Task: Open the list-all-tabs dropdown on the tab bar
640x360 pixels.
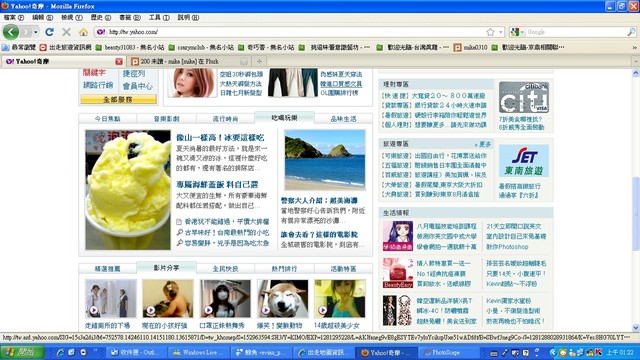Action: (636, 61)
